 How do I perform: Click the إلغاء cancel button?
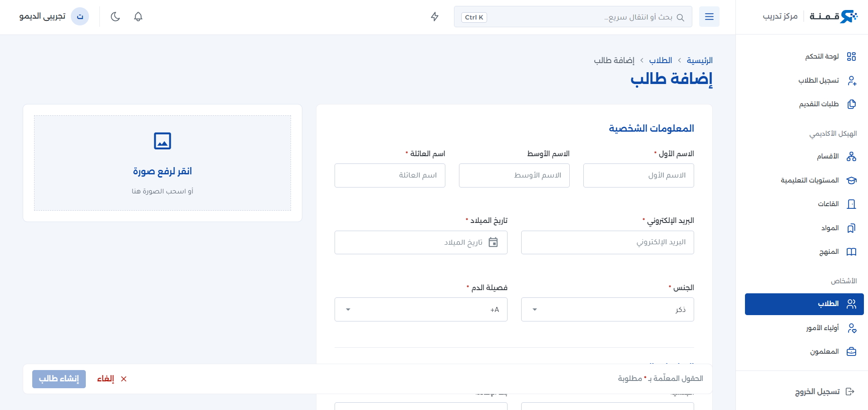112,379
